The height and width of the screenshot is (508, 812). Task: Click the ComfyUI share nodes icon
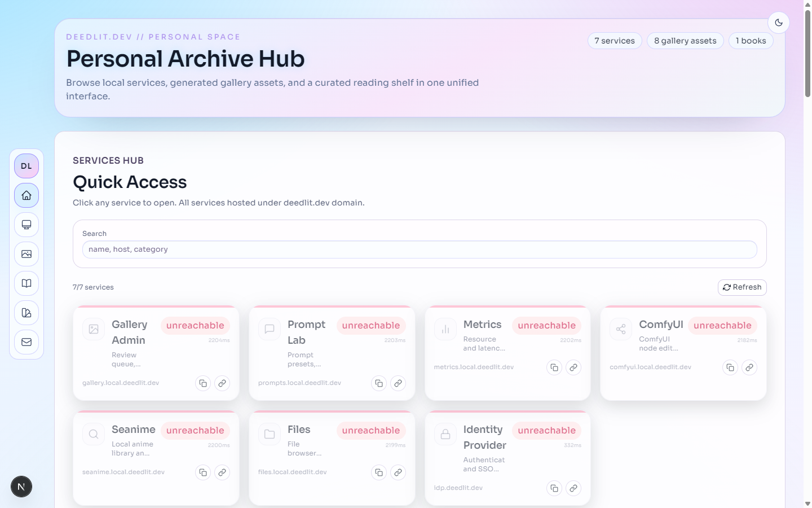coord(621,329)
